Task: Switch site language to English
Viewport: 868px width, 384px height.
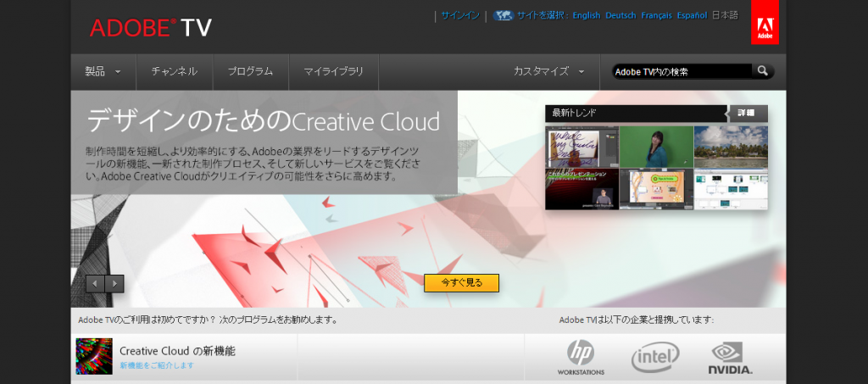Action: (587, 15)
